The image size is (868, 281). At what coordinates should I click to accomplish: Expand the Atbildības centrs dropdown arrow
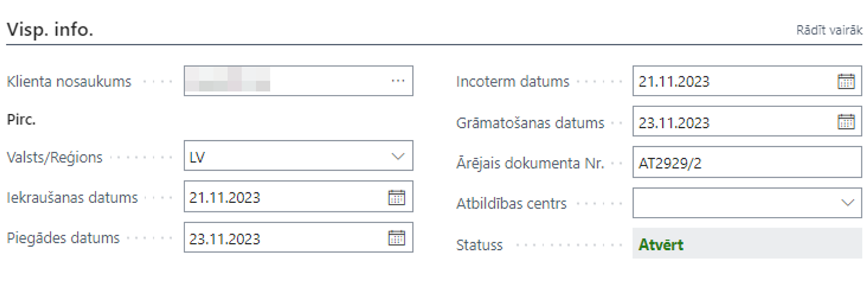coord(847,203)
